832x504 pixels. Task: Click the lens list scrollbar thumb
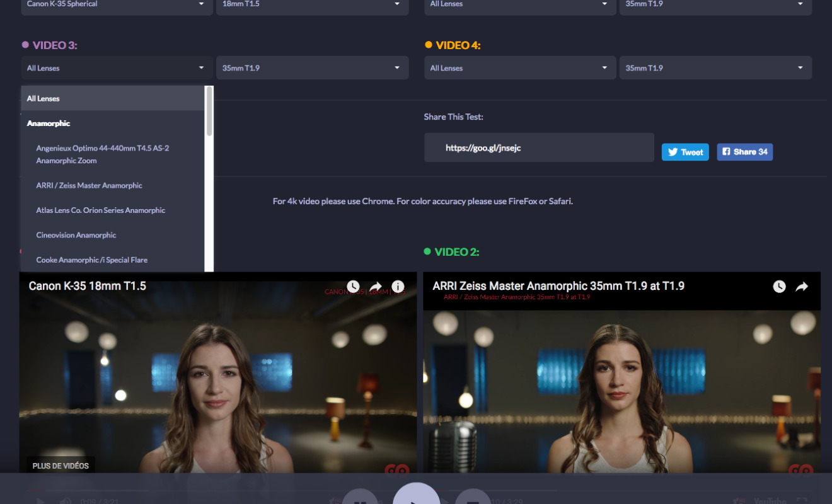coord(209,111)
